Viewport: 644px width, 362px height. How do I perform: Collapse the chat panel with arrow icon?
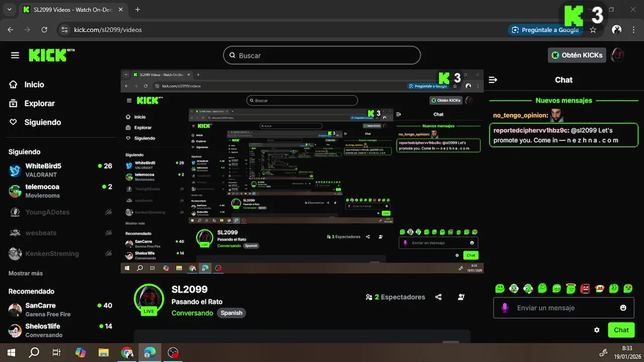pyautogui.click(x=493, y=80)
